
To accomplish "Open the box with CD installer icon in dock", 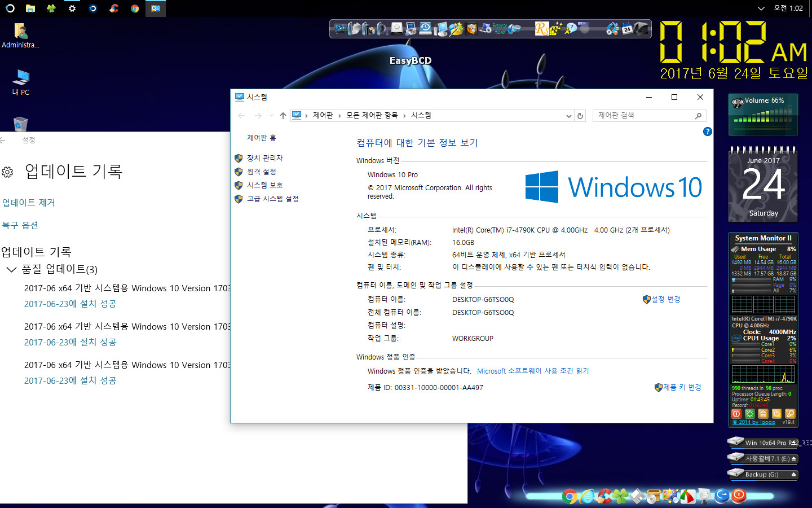I will pyautogui.click(x=654, y=496).
